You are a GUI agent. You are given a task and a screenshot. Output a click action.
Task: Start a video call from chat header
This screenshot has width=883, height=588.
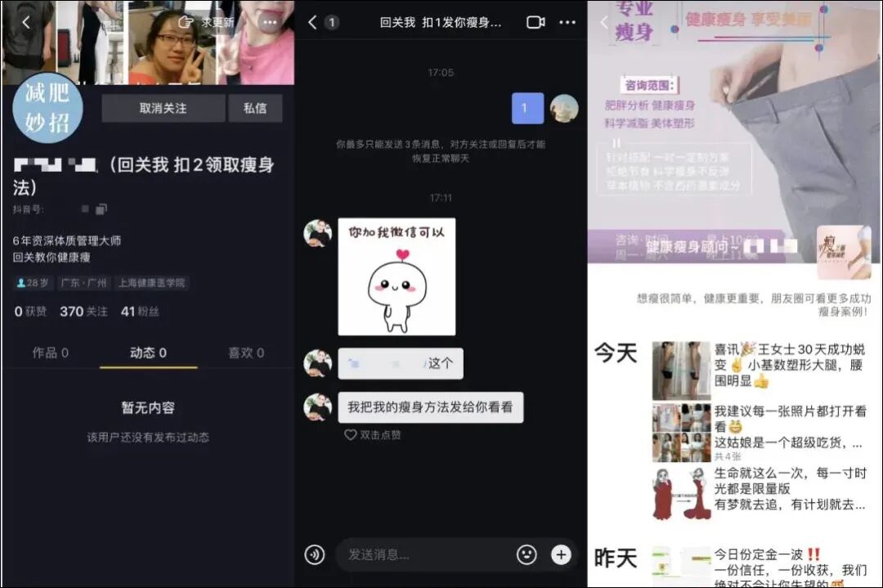pyautogui.click(x=536, y=22)
